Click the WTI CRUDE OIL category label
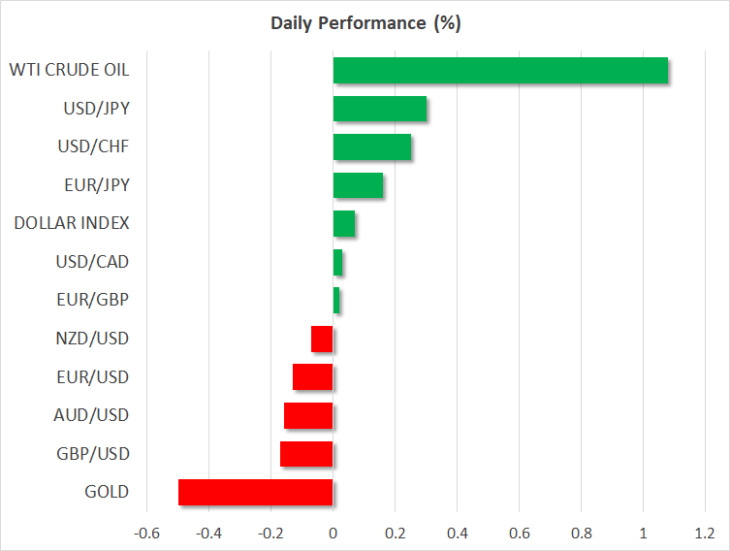This screenshot has width=730, height=551. point(69,70)
